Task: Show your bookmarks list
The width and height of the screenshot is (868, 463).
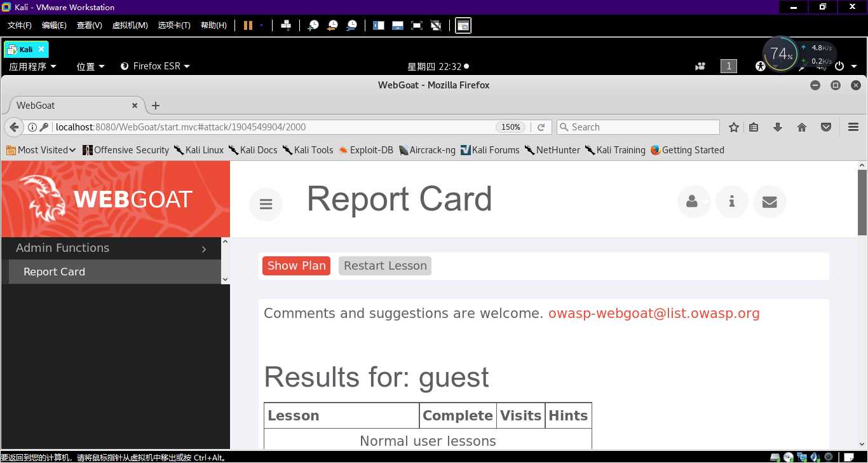Action: point(754,127)
